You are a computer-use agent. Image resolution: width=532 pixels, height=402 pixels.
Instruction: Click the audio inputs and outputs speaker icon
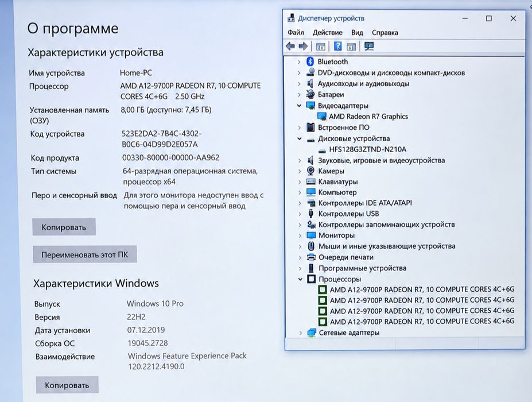pyautogui.click(x=310, y=83)
